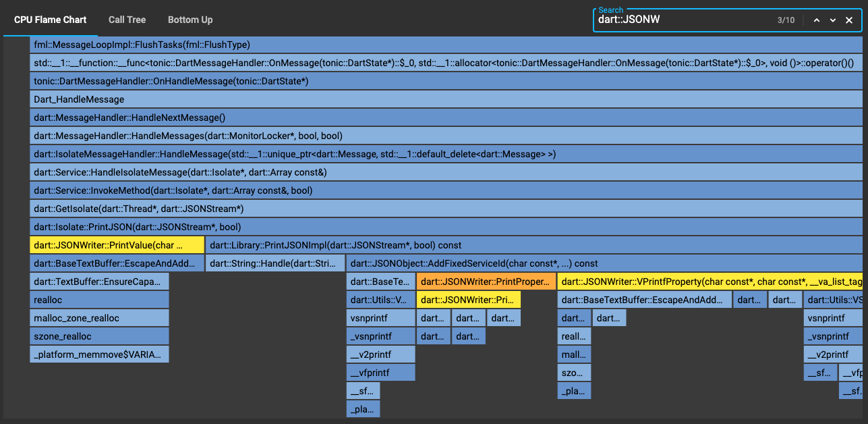Clear the search field with X

point(849,20)
